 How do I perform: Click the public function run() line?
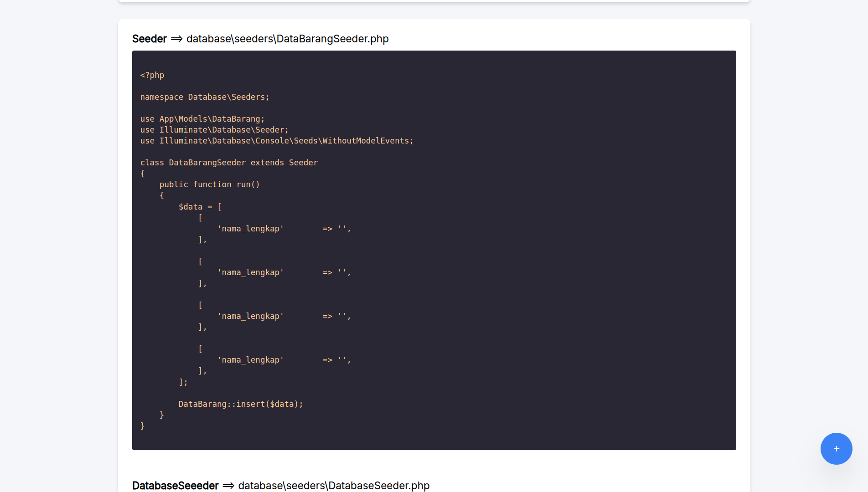(x=209, y=184)
